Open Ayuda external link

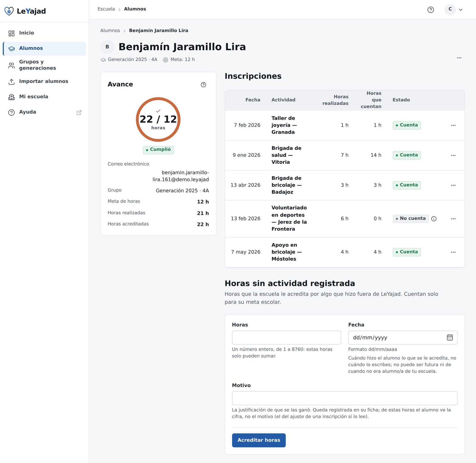coord(45,112)
